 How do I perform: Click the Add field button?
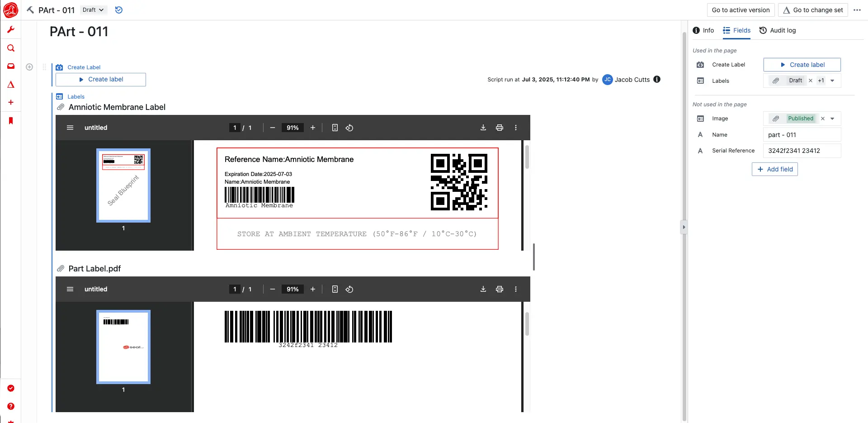coord(775,169)
